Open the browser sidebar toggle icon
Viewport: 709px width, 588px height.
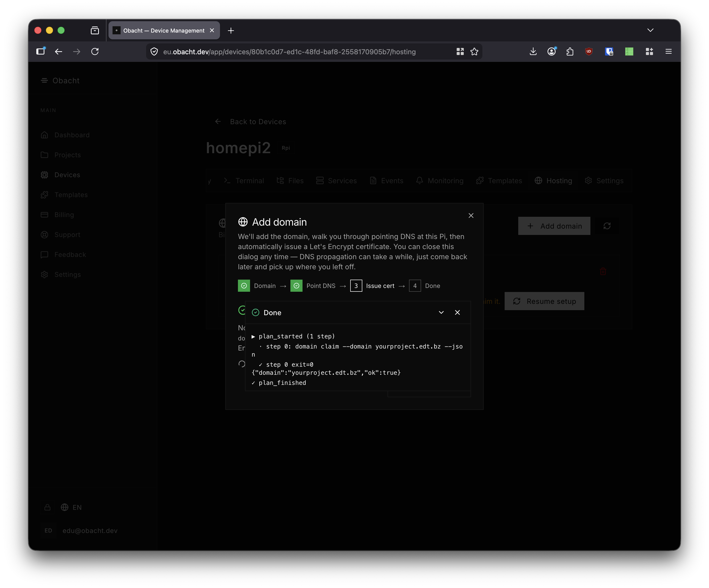(x=41, y=51)
